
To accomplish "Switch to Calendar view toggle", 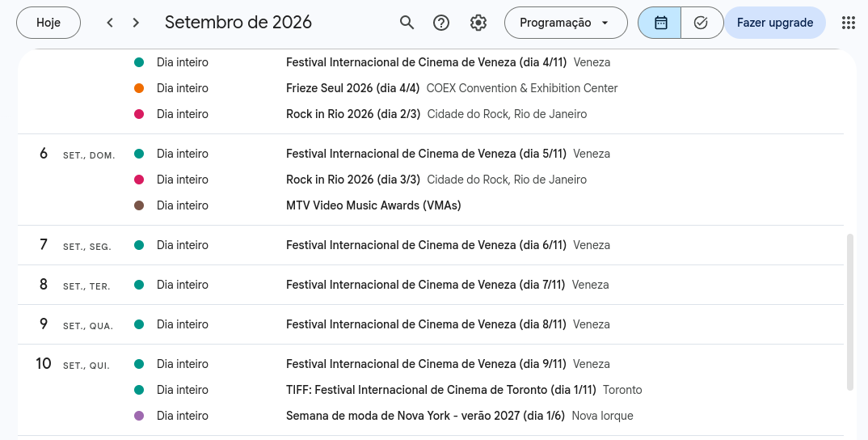I will [x=659, y=23].
